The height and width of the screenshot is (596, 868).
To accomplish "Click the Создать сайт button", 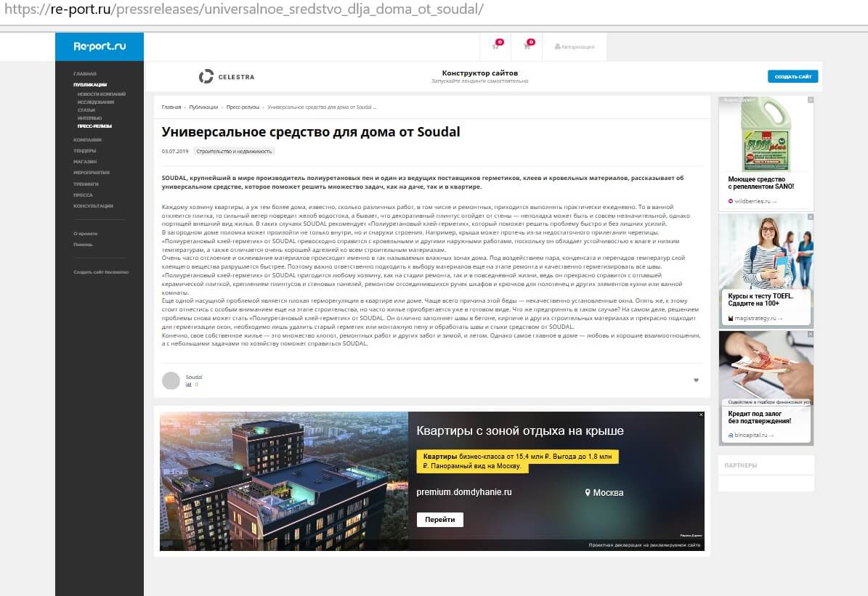I will 792,76.
